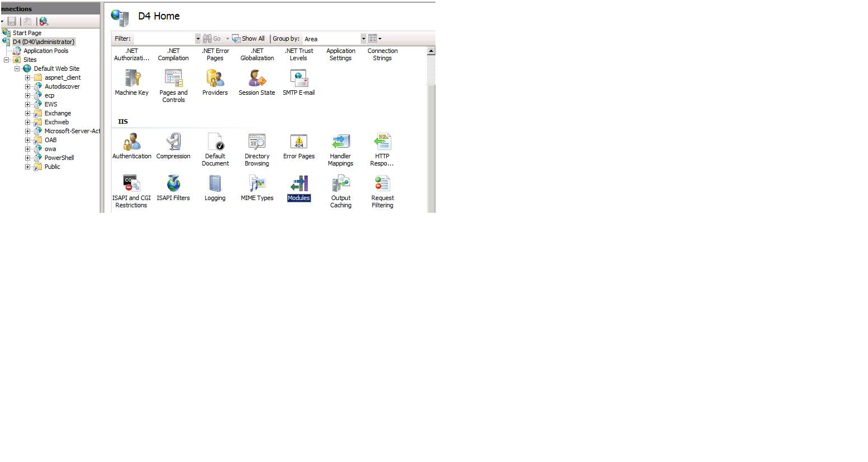Open the Machine Key feature
868x462 pixels.
(x=132, y=79)
